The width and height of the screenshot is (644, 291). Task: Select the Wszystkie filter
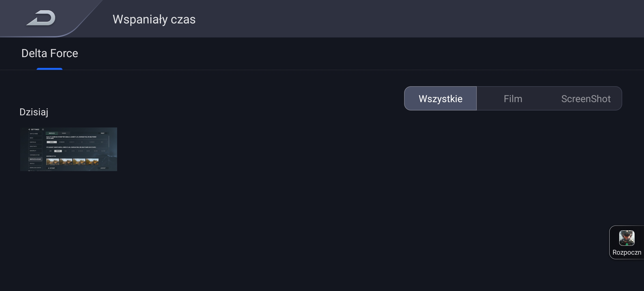(440, 98)
